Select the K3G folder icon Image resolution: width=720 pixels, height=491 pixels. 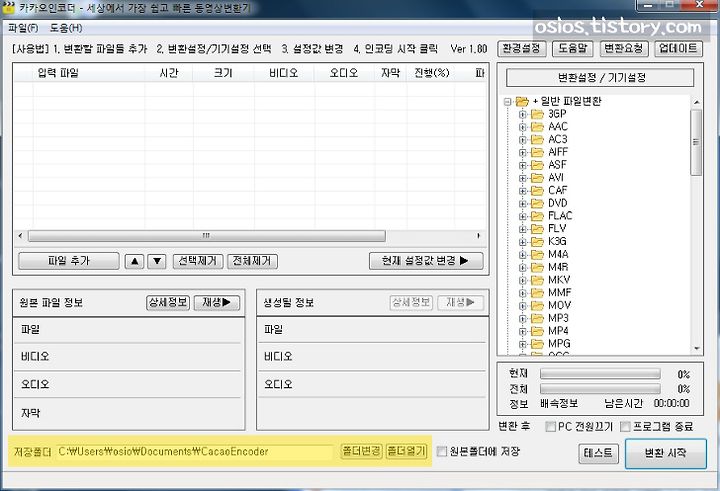537,242
